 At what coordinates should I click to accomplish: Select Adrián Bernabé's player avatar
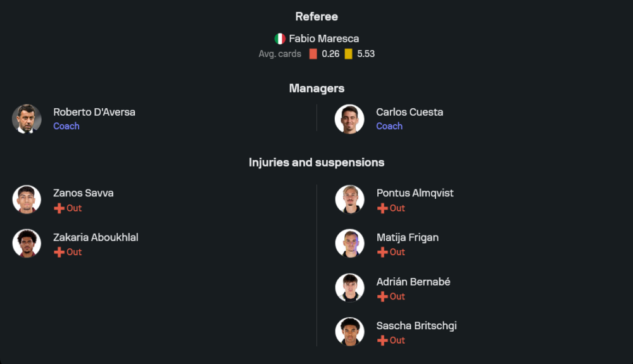tap(349, 288)
